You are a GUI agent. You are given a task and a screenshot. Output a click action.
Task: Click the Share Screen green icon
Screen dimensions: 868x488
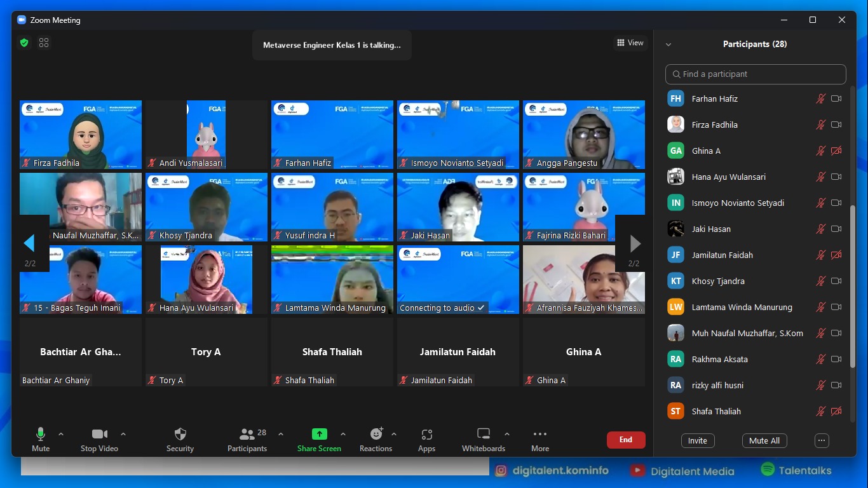319,435
